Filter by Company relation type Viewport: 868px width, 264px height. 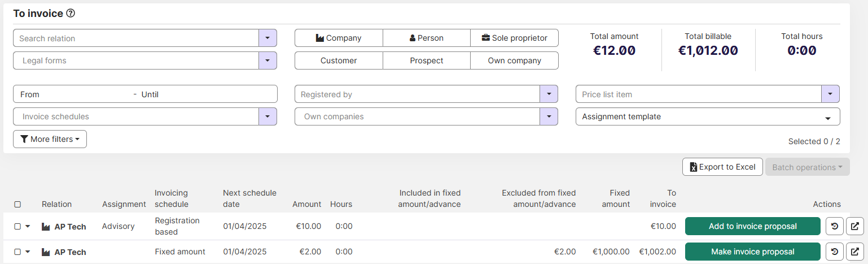coord(339,38)
